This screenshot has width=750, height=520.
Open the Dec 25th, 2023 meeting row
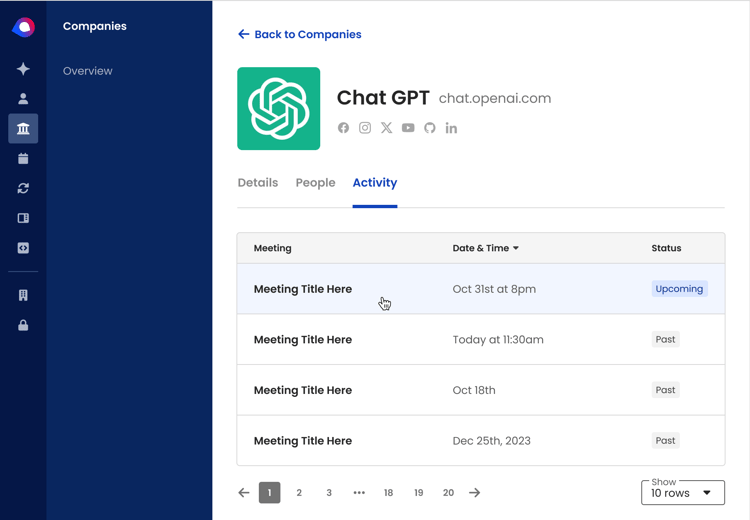[x=481, y=441]
